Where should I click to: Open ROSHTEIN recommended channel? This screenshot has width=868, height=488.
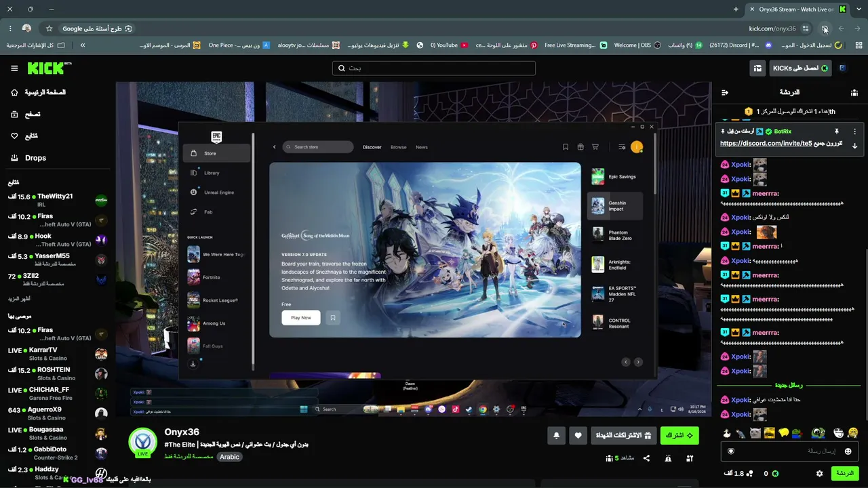pos(57,374)
